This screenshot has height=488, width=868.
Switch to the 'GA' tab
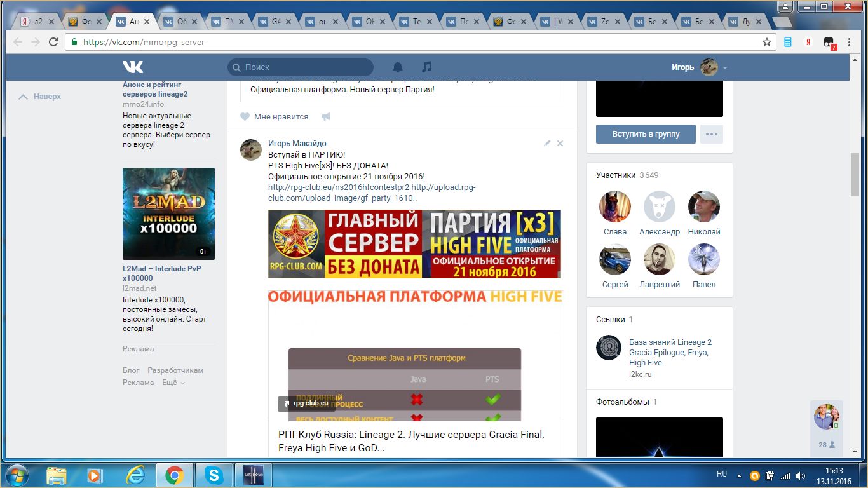[275, 22]
